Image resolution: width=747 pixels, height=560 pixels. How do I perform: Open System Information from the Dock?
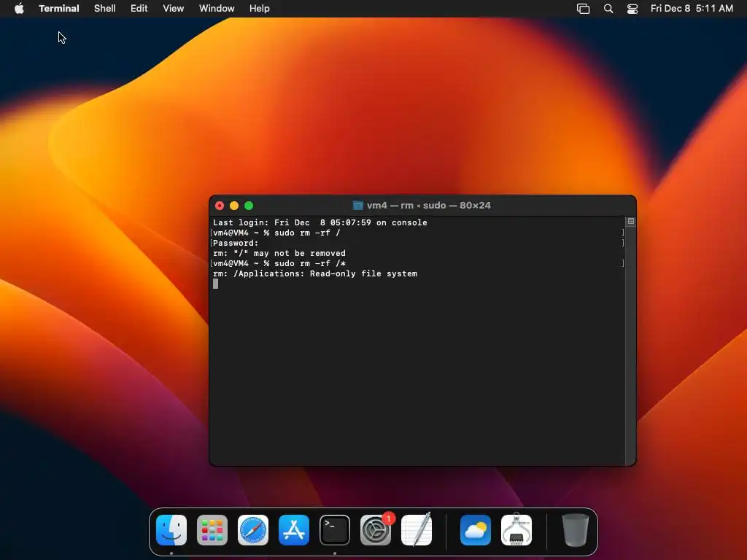point(516,529)
